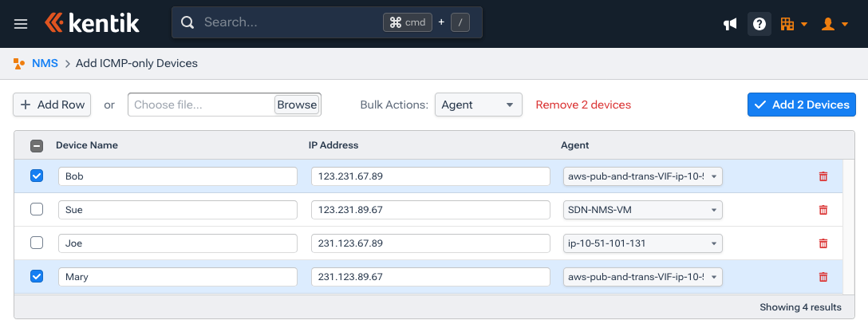
Task: Edit the Joe device name field
Action: (178, 243)
